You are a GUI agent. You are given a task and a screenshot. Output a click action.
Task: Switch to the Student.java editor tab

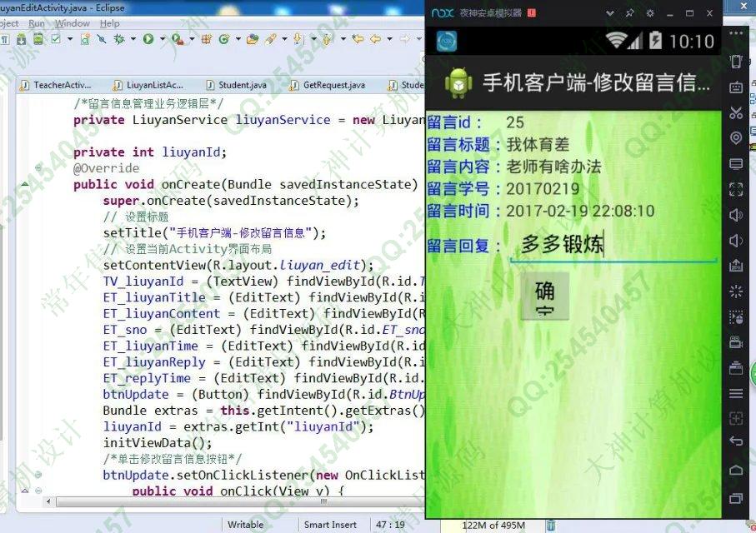(x=237, y=85)
